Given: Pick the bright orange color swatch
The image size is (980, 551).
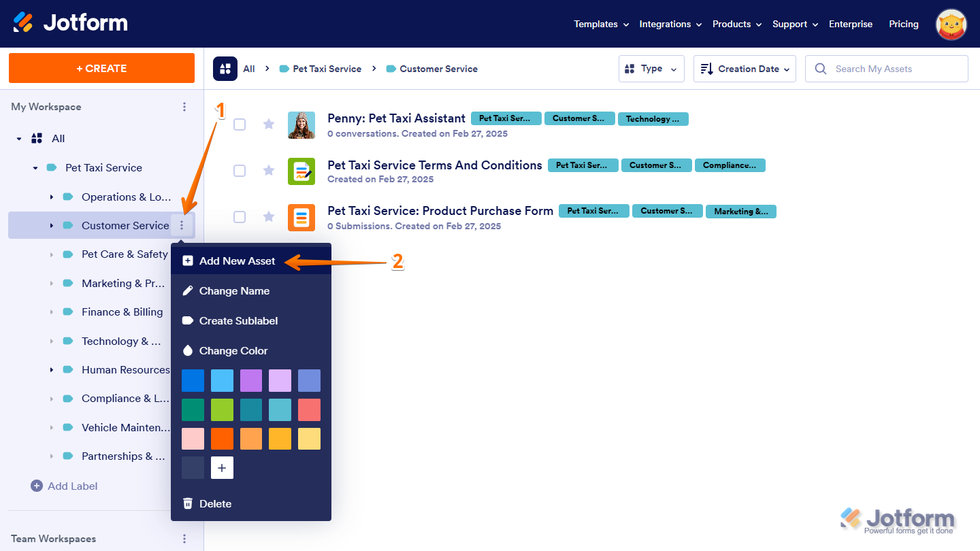Looking at the screenshot, I should (x=222, y=439).
